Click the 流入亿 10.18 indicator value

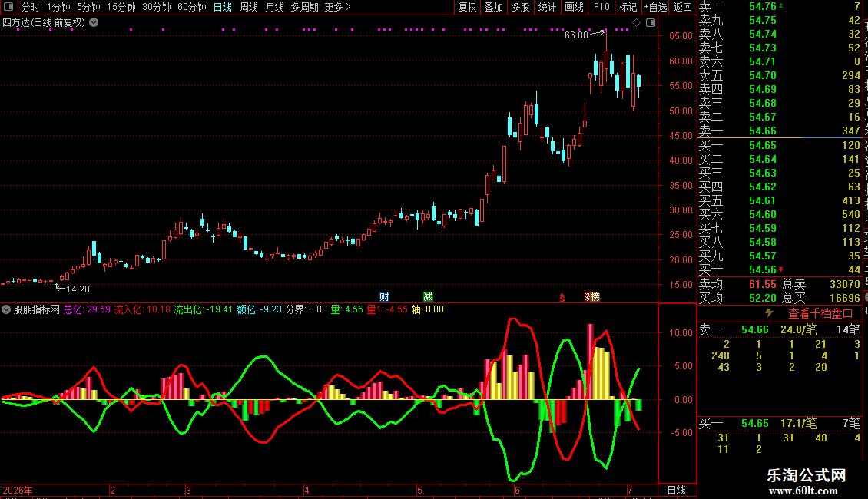pyautogui.click(x=142, y=309)
